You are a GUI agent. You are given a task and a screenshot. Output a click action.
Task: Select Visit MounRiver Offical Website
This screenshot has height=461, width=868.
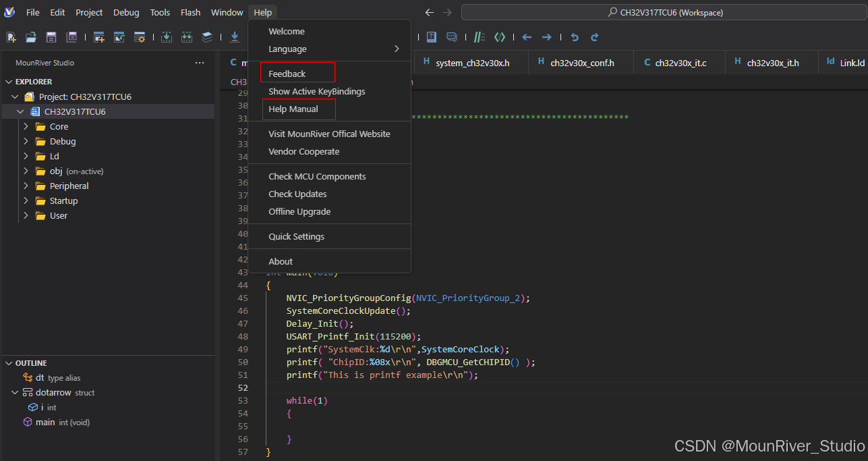(x=329, y=134)
